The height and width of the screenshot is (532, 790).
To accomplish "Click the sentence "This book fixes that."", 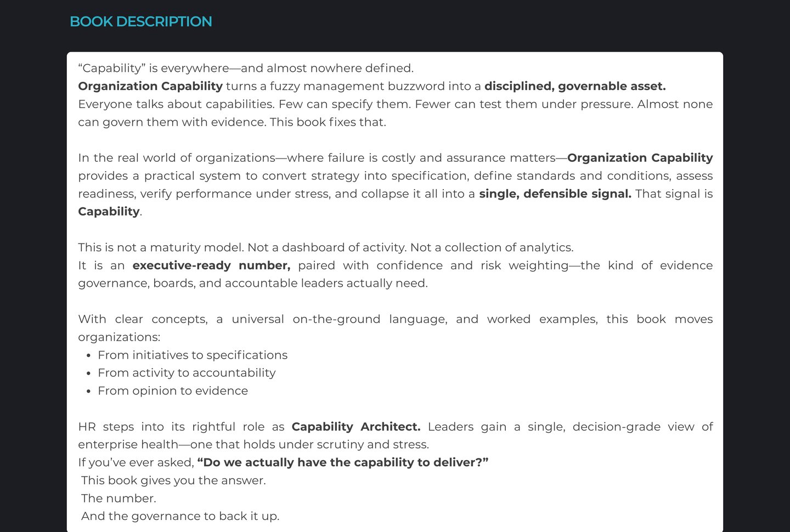I will (328, 122).
